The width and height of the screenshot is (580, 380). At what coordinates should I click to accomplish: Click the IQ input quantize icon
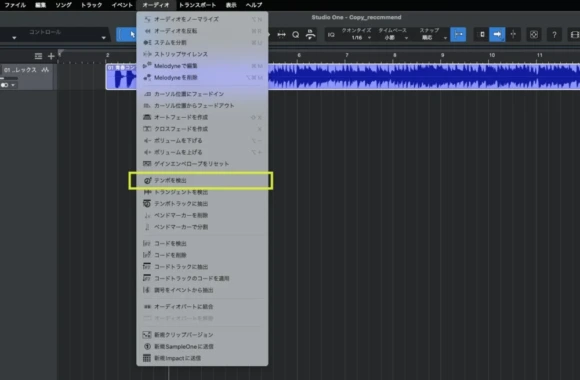pos(331,35)
